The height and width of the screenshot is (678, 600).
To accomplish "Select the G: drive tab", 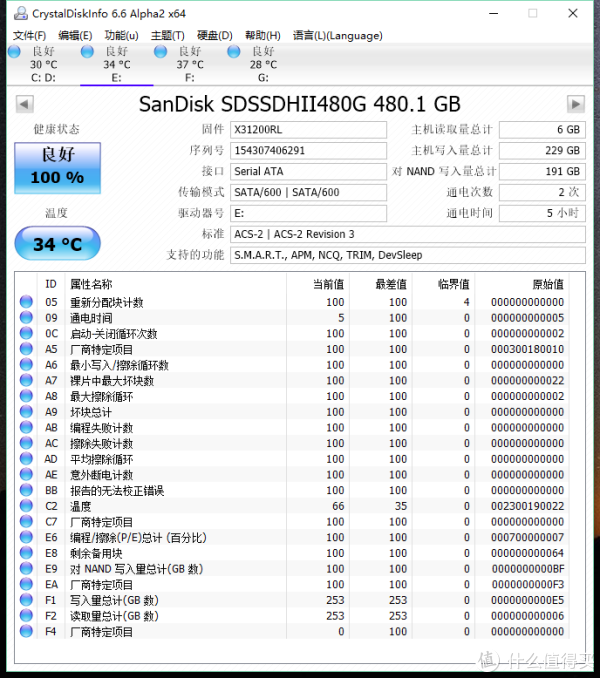I will [x=263, y=64].
